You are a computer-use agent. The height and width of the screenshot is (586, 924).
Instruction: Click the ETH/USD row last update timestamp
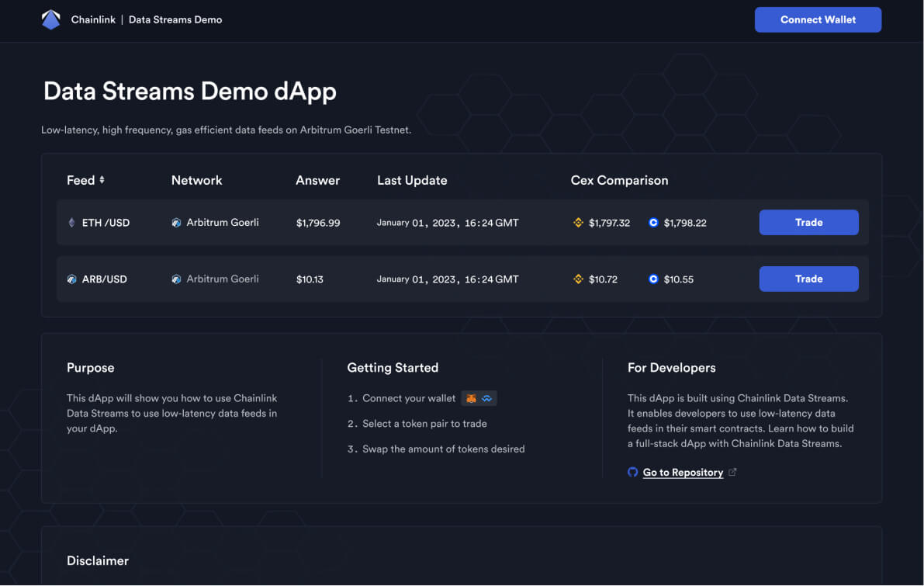(x=448, y=223)
